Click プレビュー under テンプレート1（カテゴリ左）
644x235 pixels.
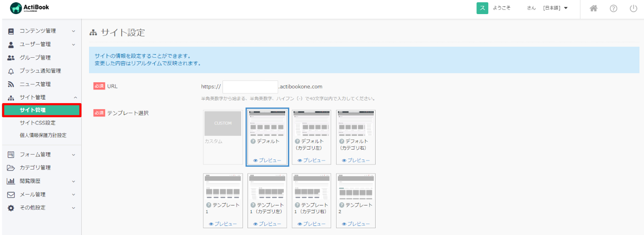click(267, 224)
